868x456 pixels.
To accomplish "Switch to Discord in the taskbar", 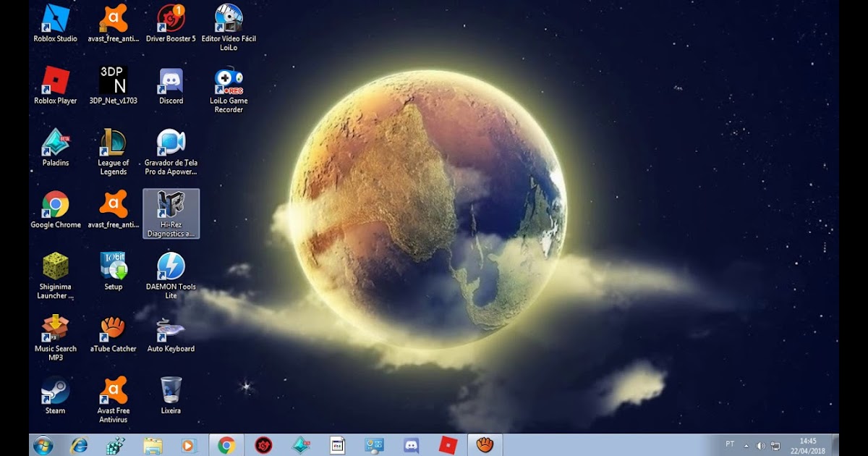I will pyautogui.click(x=411, y=445).
